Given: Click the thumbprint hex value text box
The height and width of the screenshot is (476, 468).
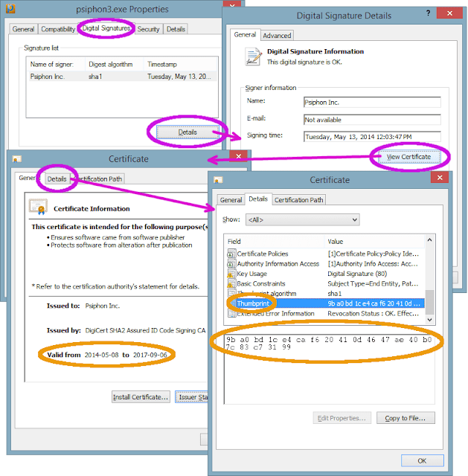Looking at the screenshot, I should coord(329,369).
